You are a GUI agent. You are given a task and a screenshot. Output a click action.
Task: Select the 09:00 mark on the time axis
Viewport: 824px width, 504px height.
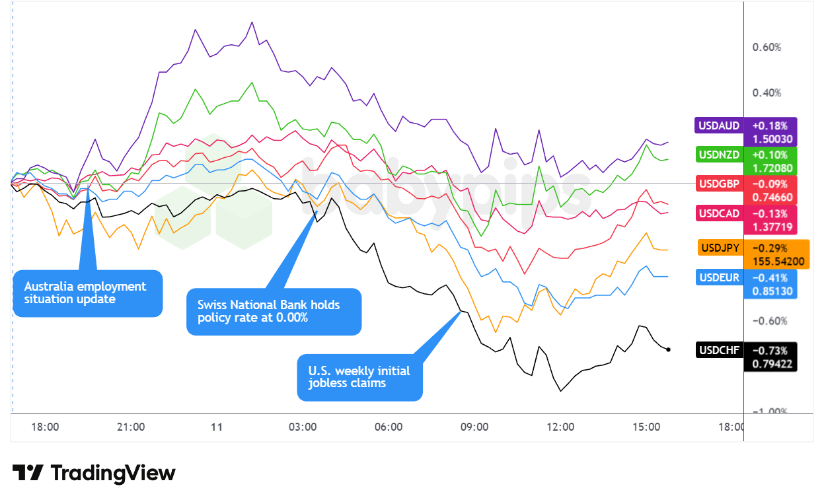474,427
